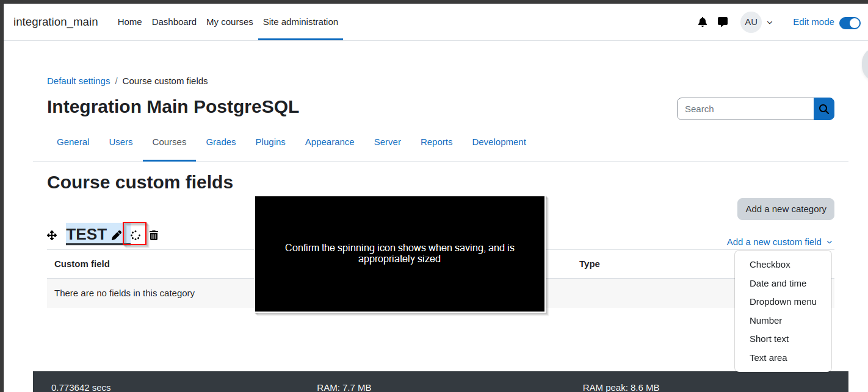Expand the user menu chevron
The height and width of the screenshot is (392, 868).
pyautogui.click(x=770, y=23)
